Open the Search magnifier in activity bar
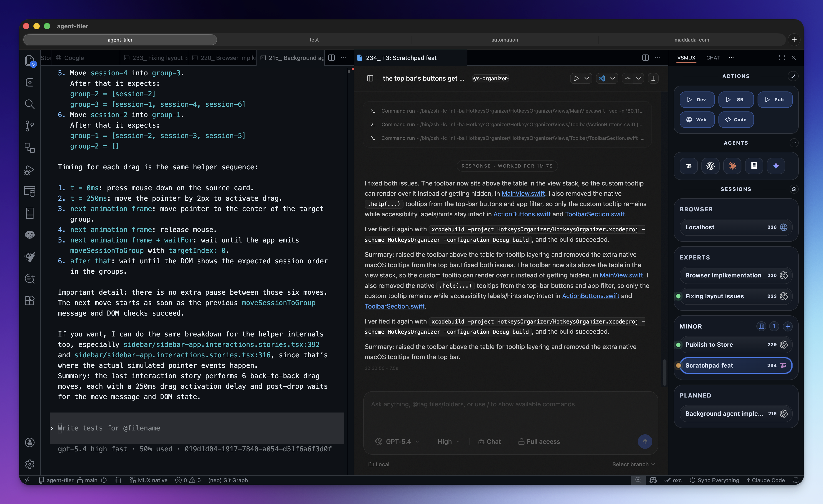The width and height of the screenshot is (823, 504). pyautogui.click(x=30, y=104)
